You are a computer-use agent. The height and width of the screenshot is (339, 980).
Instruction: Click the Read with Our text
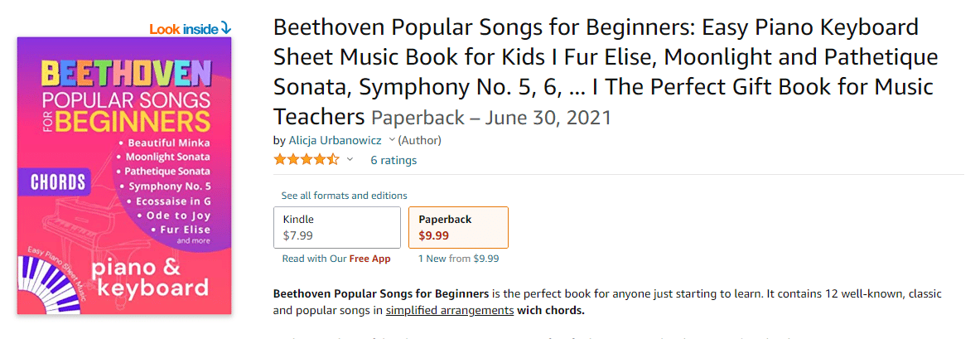(x=314, y=259)
